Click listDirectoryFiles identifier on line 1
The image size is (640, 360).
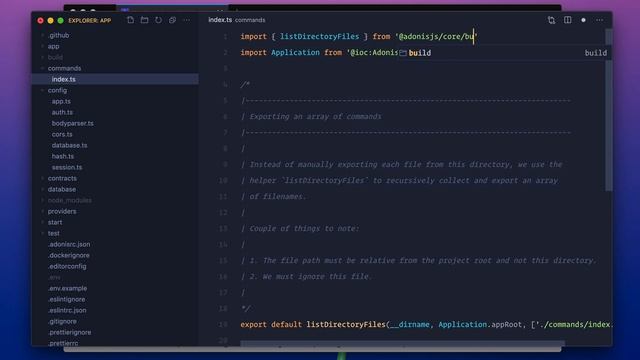[319, 37]
